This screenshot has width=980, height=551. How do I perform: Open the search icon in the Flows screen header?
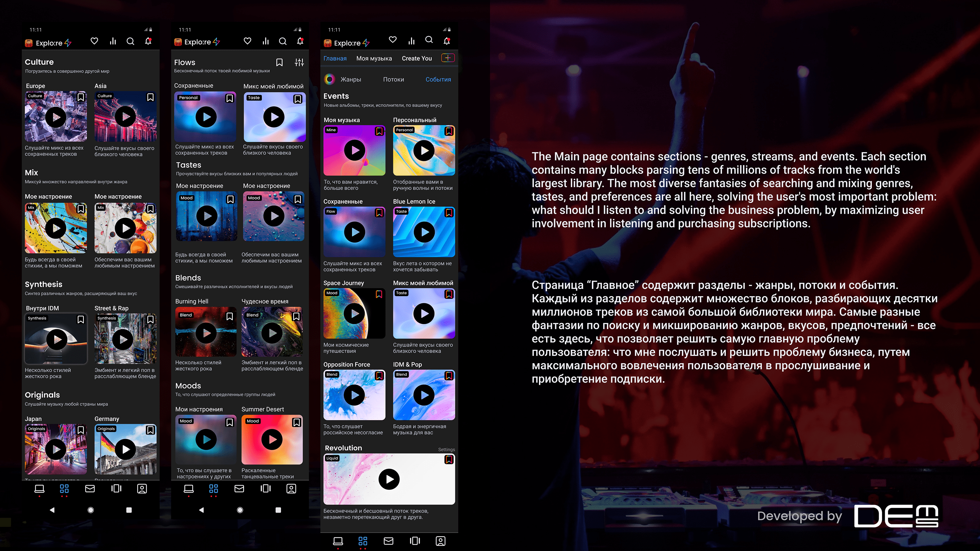pos(283,41)
